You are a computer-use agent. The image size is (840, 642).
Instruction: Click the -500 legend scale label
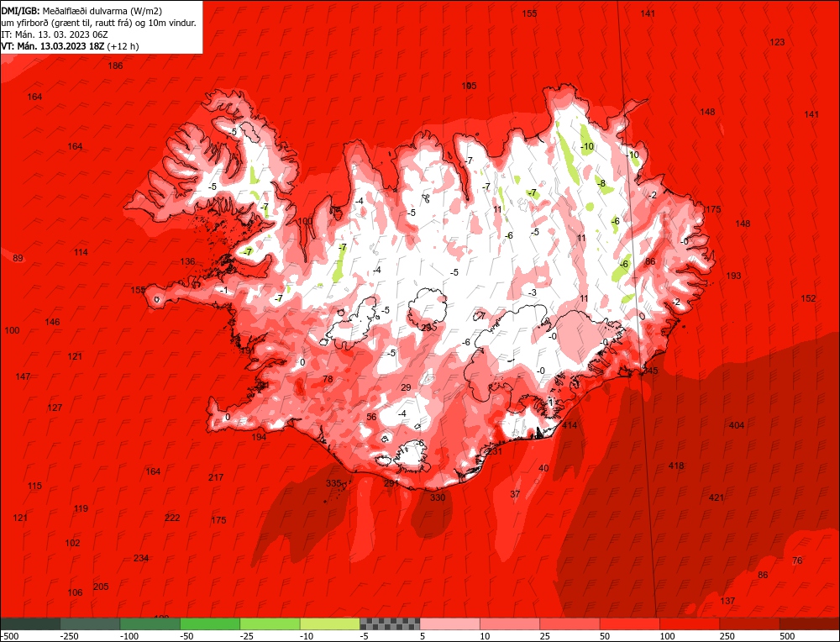pyautogui.click(x=9, y=636)
